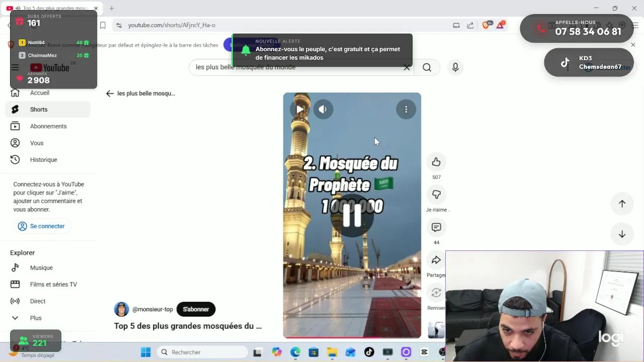Bookmark this page with the bookmark icon

click(x=103, y=25)
